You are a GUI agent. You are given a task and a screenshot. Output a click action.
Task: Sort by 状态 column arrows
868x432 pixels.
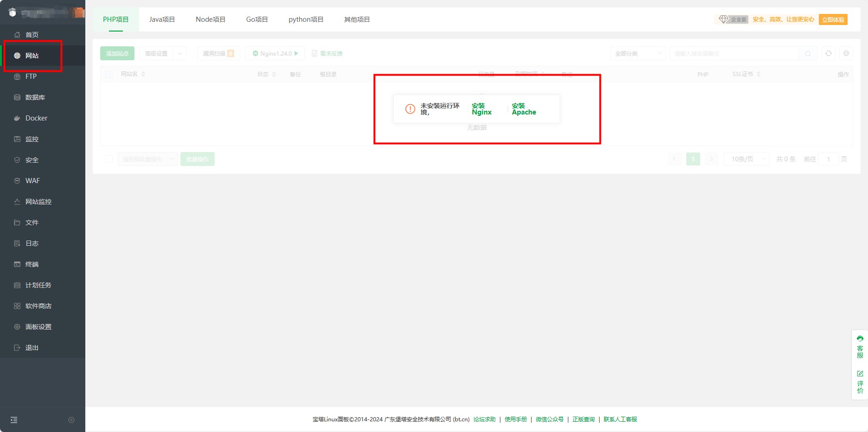274,74
